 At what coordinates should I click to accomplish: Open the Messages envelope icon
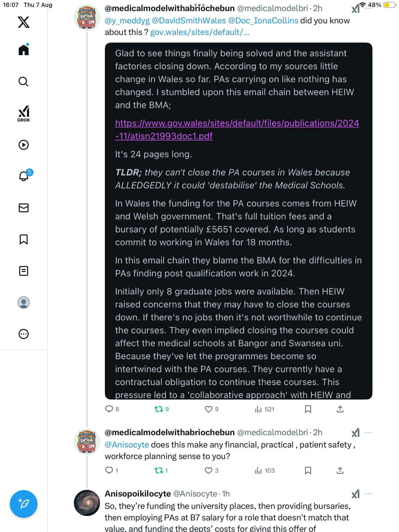[x=24, y=208]
